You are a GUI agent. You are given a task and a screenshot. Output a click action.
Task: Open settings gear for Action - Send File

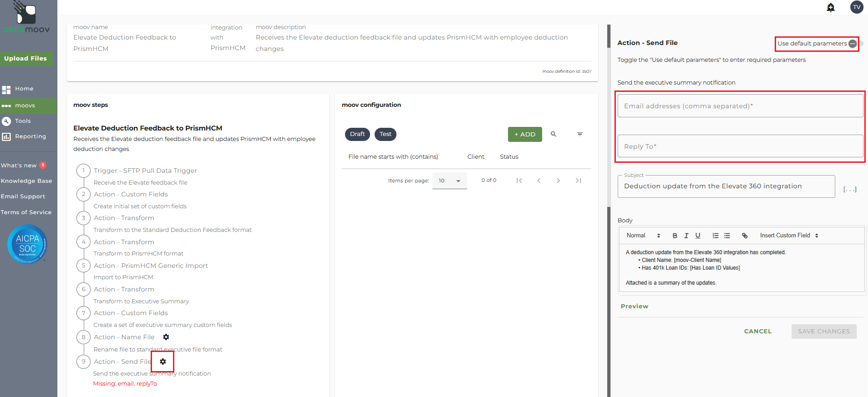tap(163, 362)
